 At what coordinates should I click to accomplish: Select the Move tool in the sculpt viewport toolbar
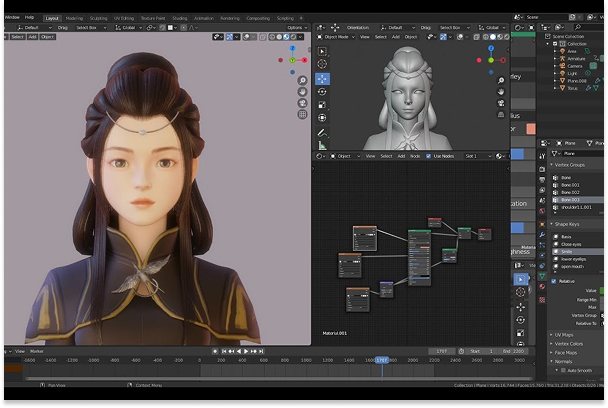pyautogui.click(x=323, y=78)
